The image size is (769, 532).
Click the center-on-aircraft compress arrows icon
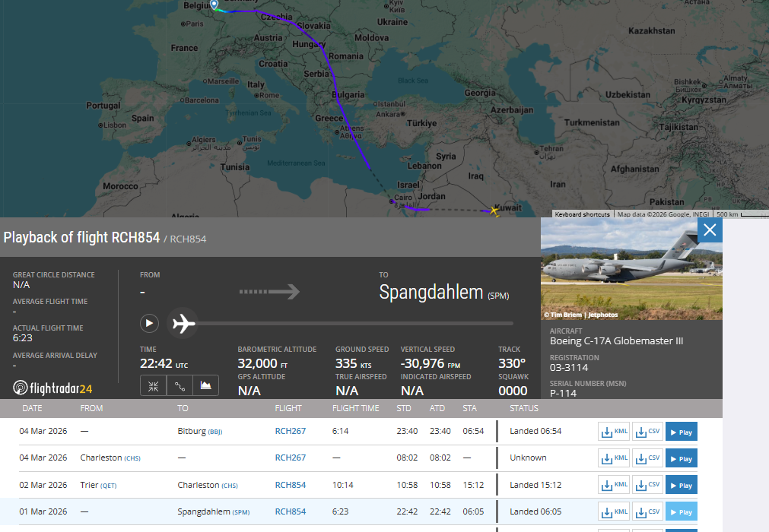[x=153, y=385]
